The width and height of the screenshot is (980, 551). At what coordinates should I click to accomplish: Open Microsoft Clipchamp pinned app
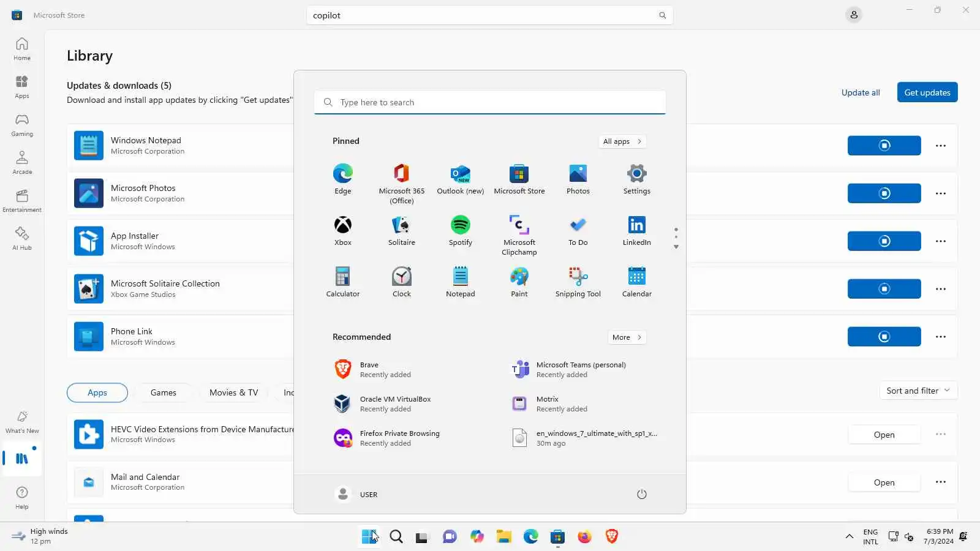(x=519, y=235)
